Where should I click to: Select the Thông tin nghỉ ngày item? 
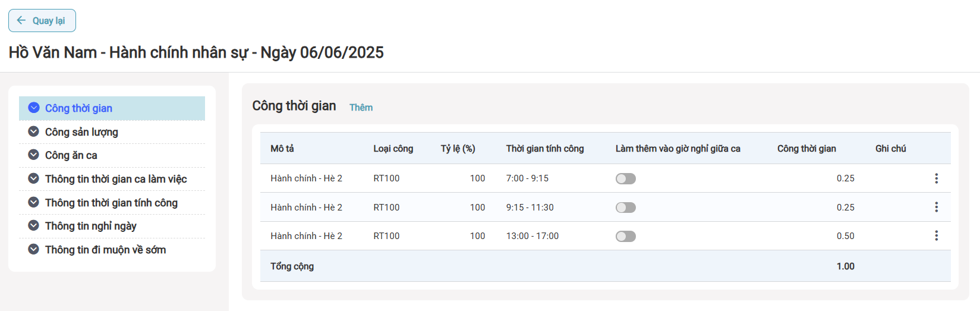click(90, 226)
